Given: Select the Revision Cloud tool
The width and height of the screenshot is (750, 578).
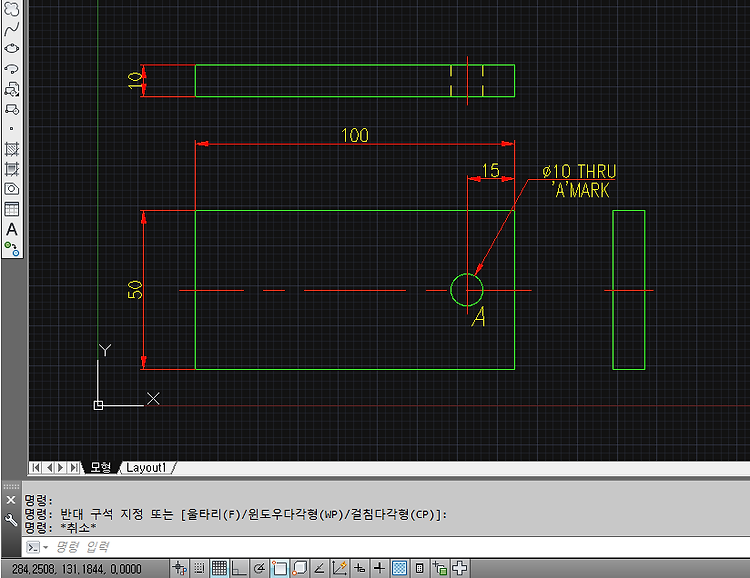Looking at the screenshot, I should pyautogui.click(x=11, y=9).
